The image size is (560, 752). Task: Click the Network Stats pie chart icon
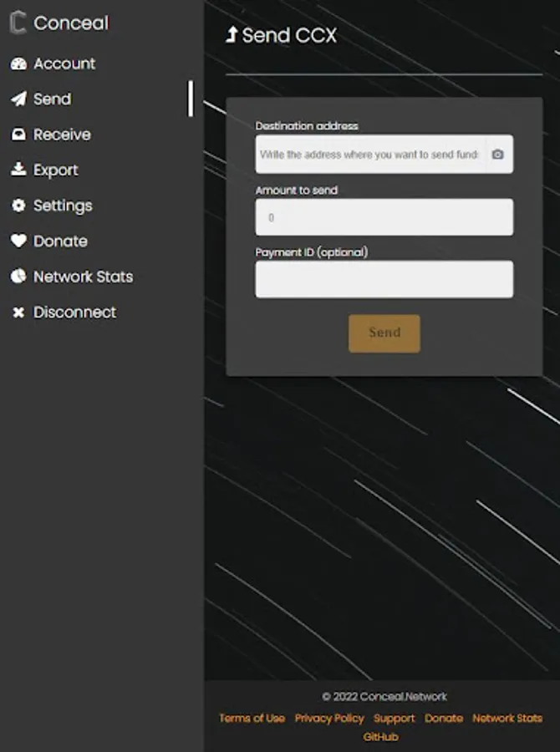18,277
